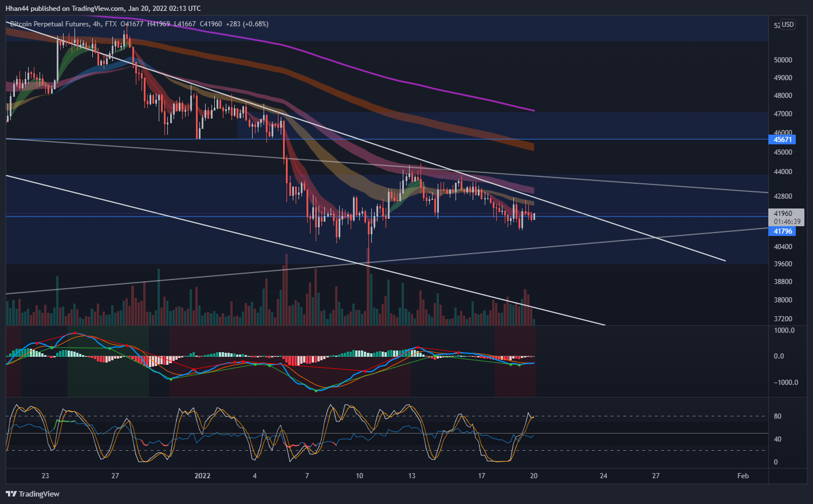
Task: Select the C41960 close value
Action: tap(210, 24)
